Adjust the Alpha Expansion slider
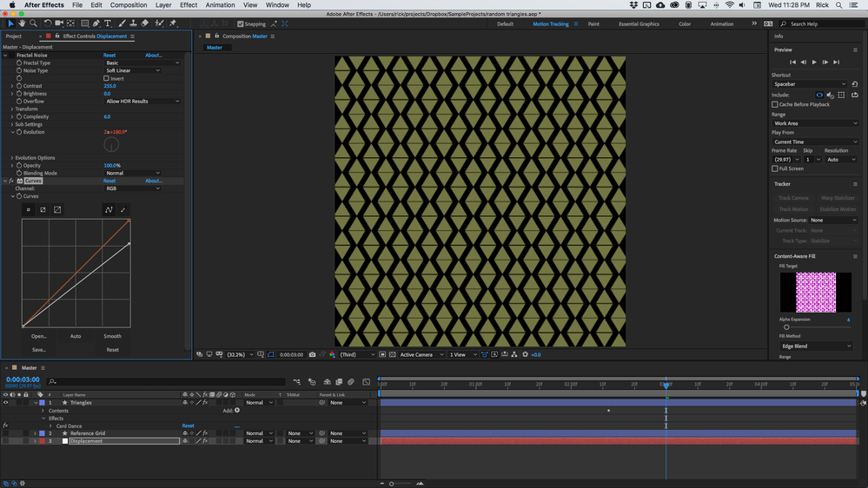Viewport: 868px width, 488px height. pyautogui.click(x=786, y=327)
